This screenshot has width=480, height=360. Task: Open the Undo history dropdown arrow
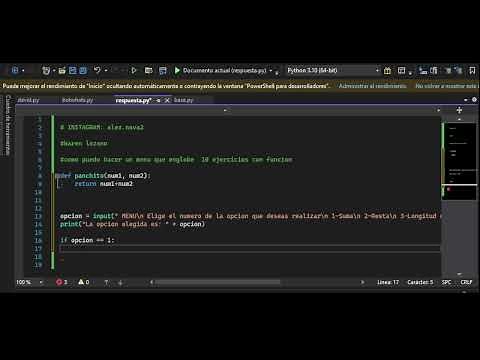(106, 70)
